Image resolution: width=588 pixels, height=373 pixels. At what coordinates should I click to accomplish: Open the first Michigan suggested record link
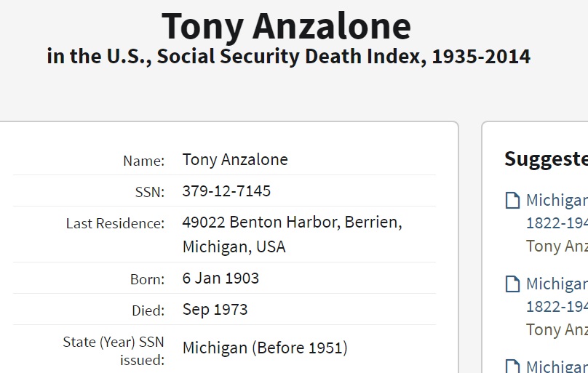point(557,201)
